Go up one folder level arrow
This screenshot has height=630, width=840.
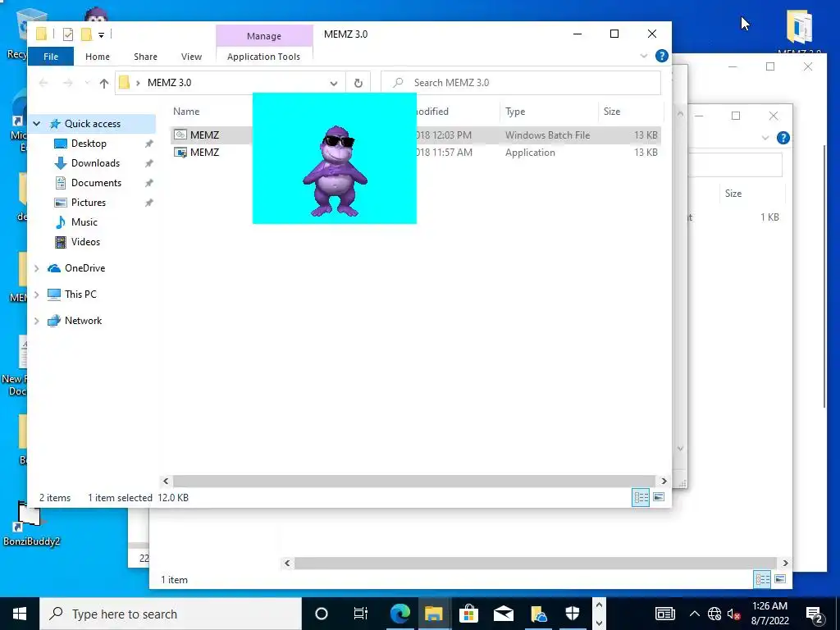tap(104, 83)
